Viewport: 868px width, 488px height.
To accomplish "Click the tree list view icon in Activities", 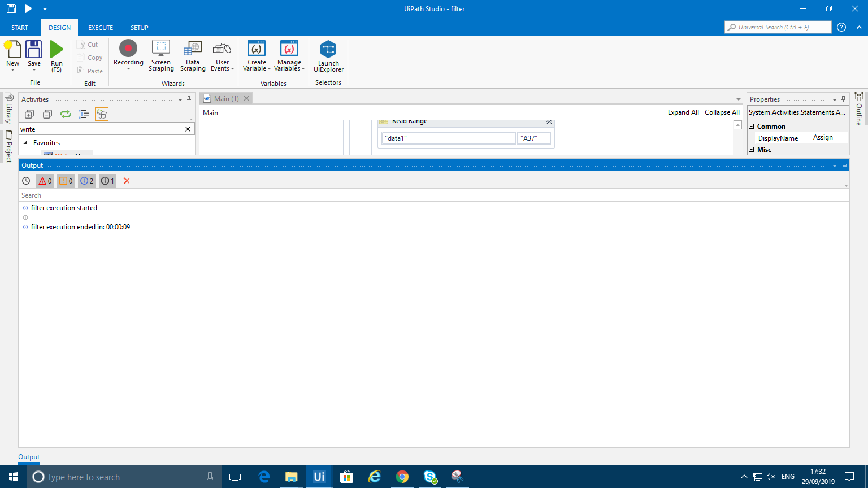I will click(x=84, y=114).
